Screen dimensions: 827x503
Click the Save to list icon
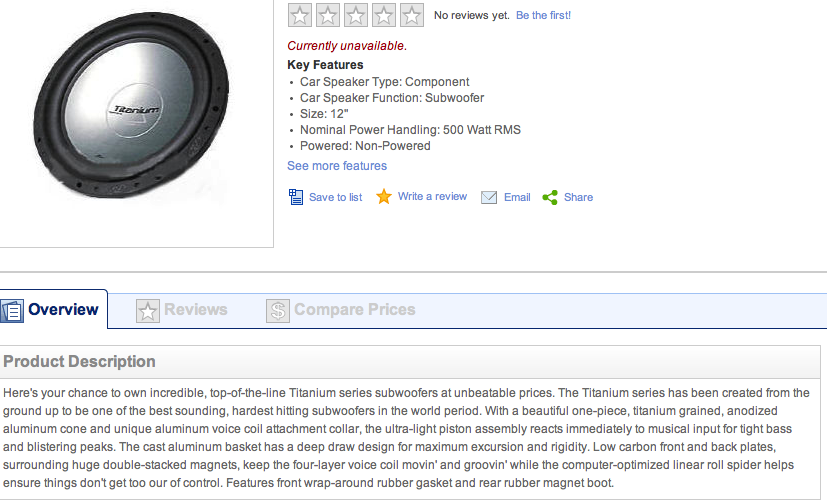coord(296,197)
